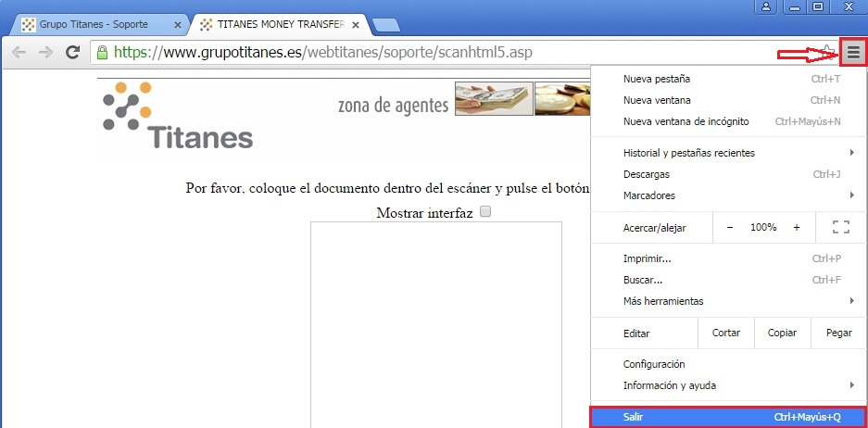
Task: Check the Mostrar interfaz checkbox
Action: (x=485, y=211)
